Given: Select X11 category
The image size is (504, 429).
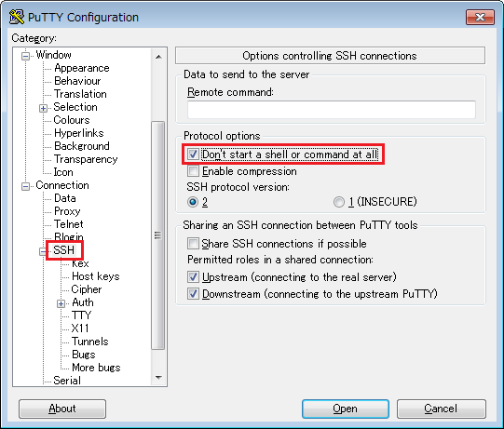Looking at the screenshot, I should pos(80,328).
